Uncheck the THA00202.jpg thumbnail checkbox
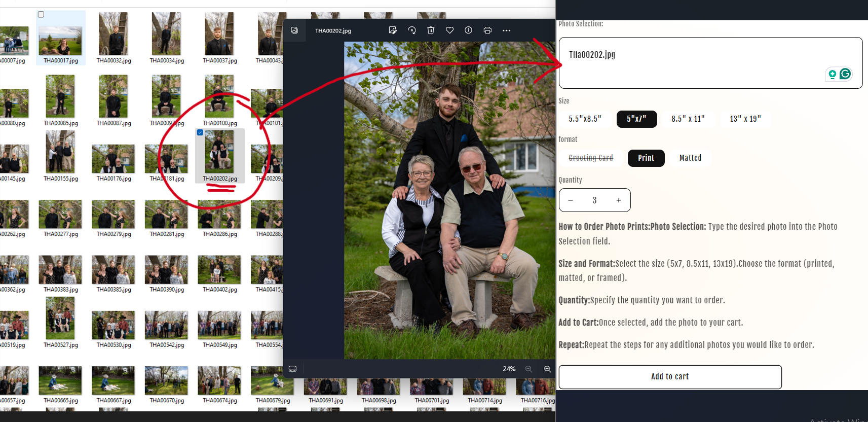The image size is (868, 422). pos(200,132)
